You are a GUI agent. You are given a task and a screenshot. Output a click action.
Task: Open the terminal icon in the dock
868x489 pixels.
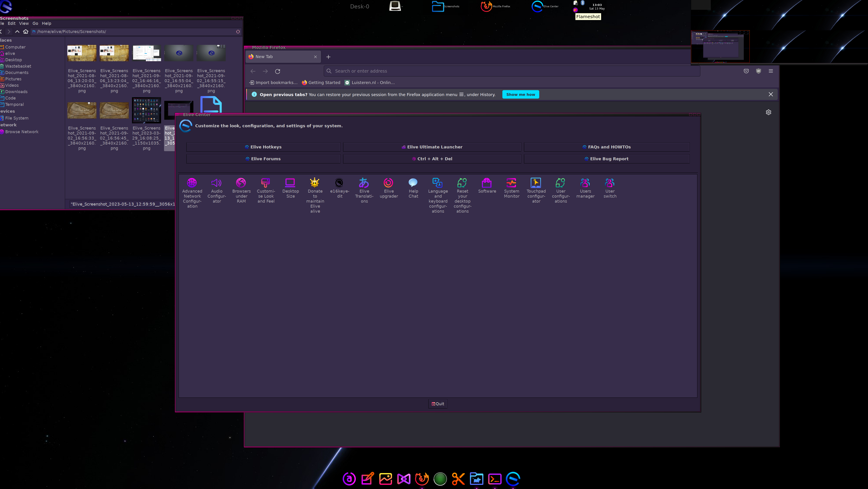click(495, 479)
